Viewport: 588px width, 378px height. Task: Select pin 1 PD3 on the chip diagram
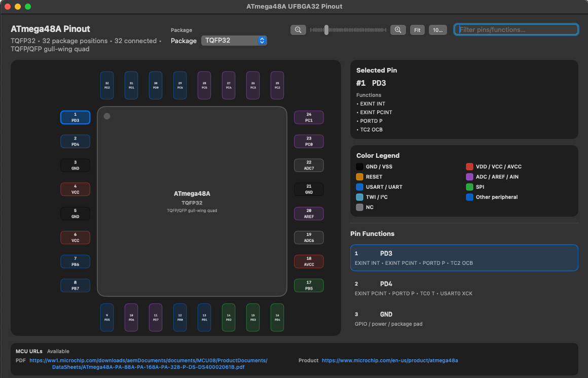tap(76, 118)
